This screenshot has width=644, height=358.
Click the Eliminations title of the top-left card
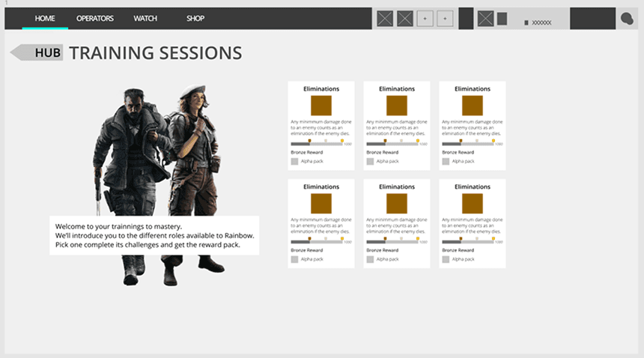coord(321,88)
